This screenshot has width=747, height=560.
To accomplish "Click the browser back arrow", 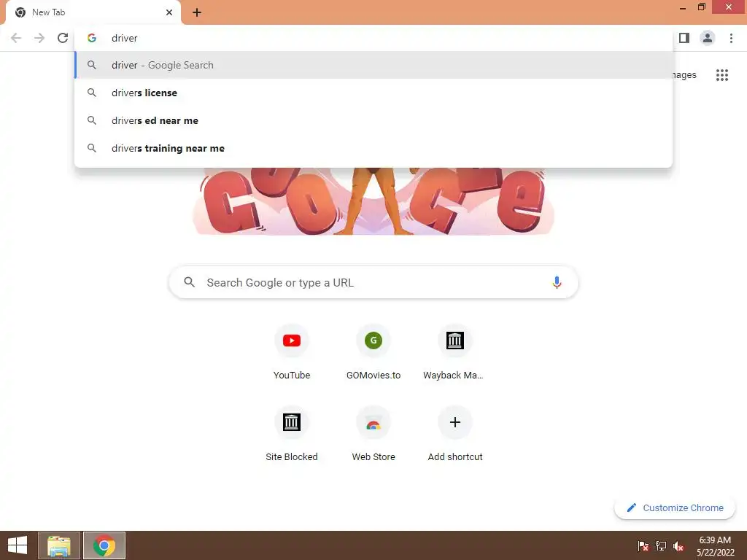I will [16, 38].
